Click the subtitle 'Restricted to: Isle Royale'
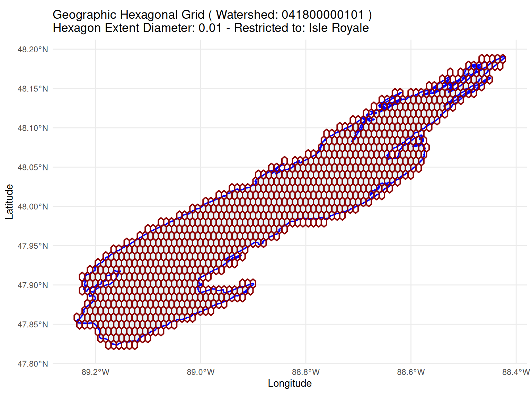Screen dimensions: 532x399 tap(301, 28)
